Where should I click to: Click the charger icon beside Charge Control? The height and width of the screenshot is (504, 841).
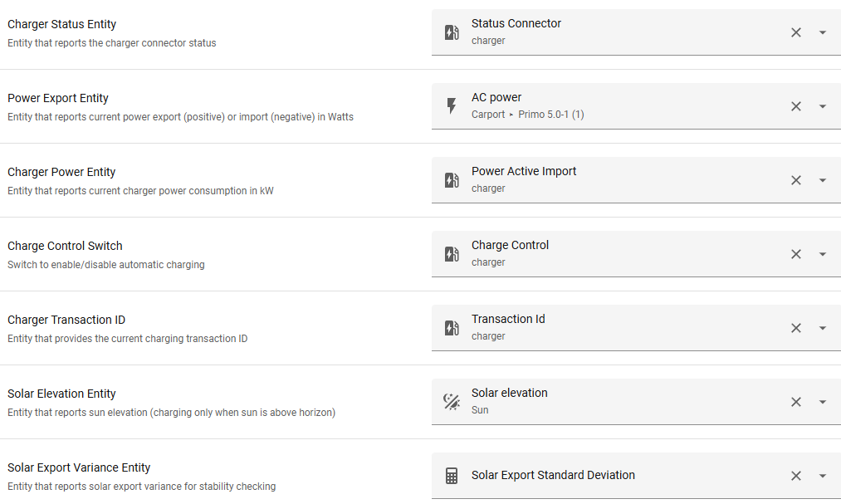click(x=452, y=254)
